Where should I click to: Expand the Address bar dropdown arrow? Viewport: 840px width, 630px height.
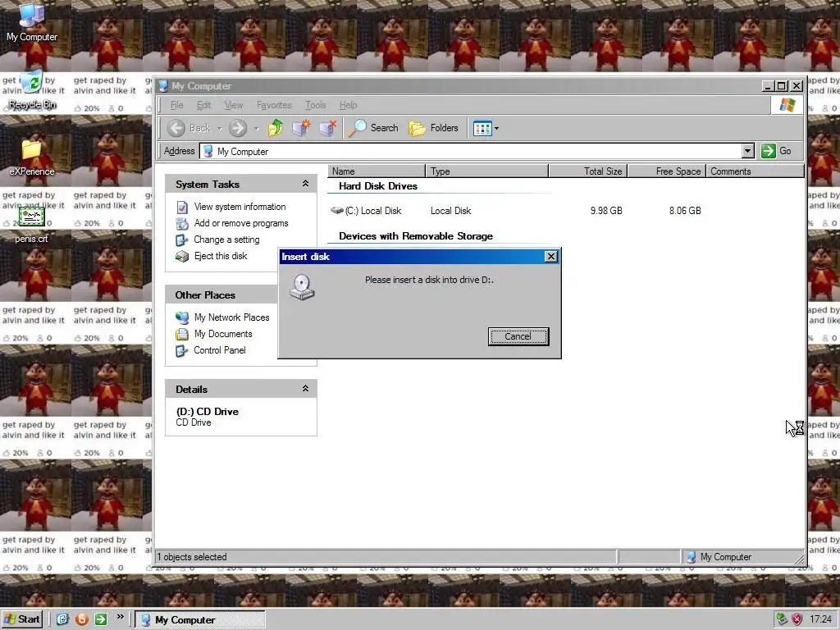(748, 151)
